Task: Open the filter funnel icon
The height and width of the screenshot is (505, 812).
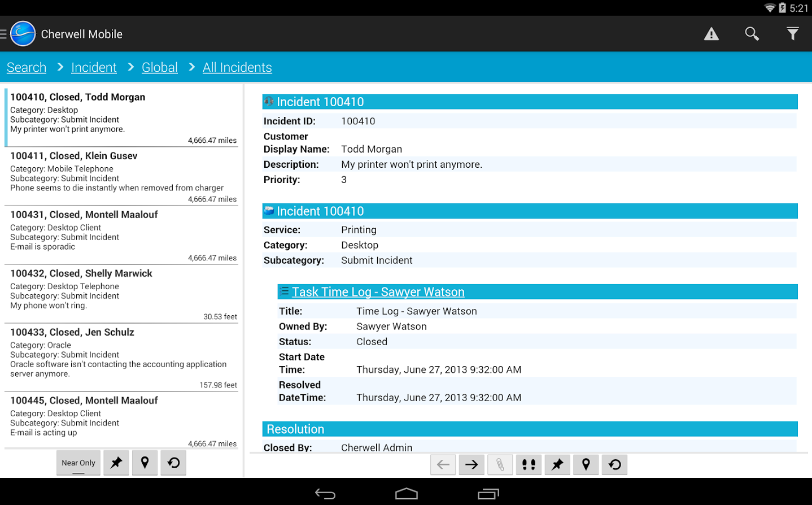Action: coord(793,34)
